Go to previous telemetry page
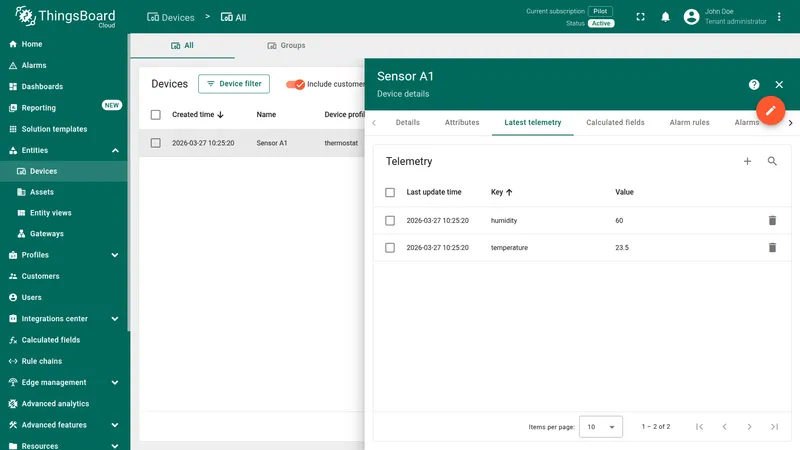Image resolution: width=800 pixels, height=450 pixels. pos(724,427)
